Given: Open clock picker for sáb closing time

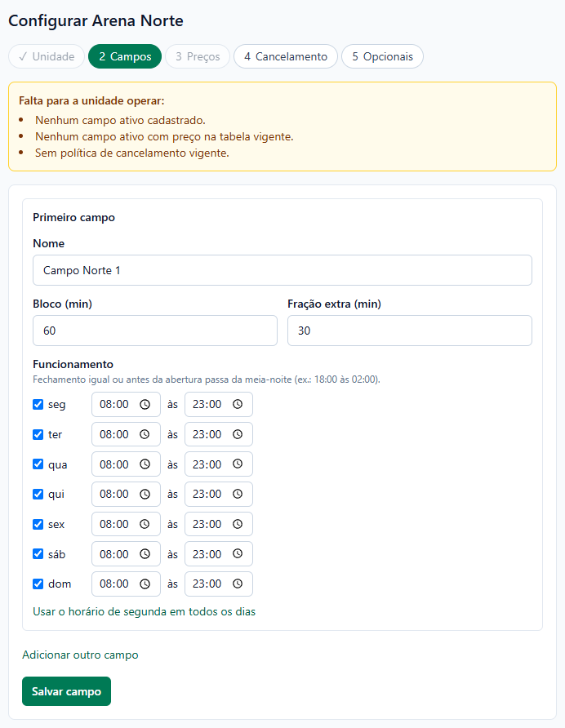Looking at the screenshot, I should click(238, 554).
